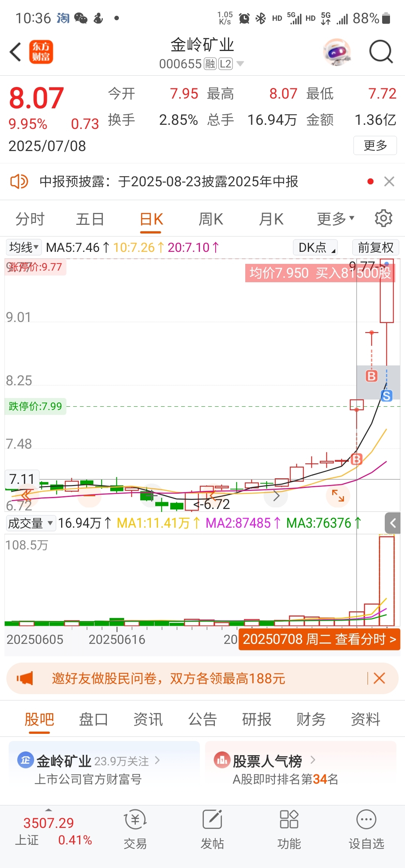
Task: Open the 发帖 post icon
Action: click(x=212, y=820)
